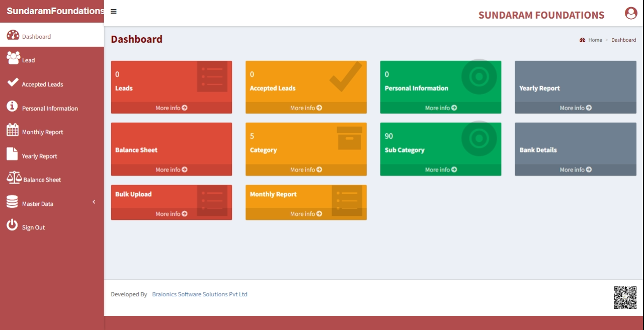Image resolution: width=644 pixels, height=330 pixels.
Task: Click More info on Sub Category card
Action: point(441,170)
